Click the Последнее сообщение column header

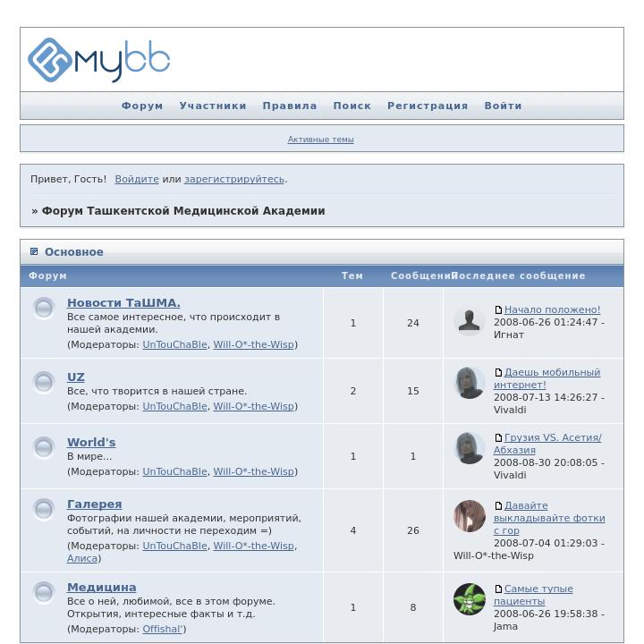(519, 275)
